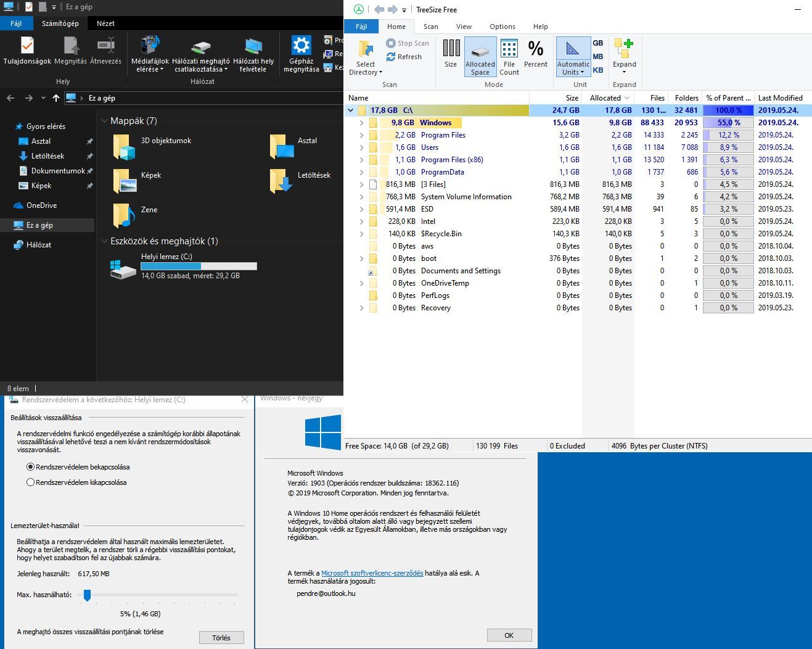
Task: Click OK in Windows névjegy dialog
Action: tap(509, 635)
